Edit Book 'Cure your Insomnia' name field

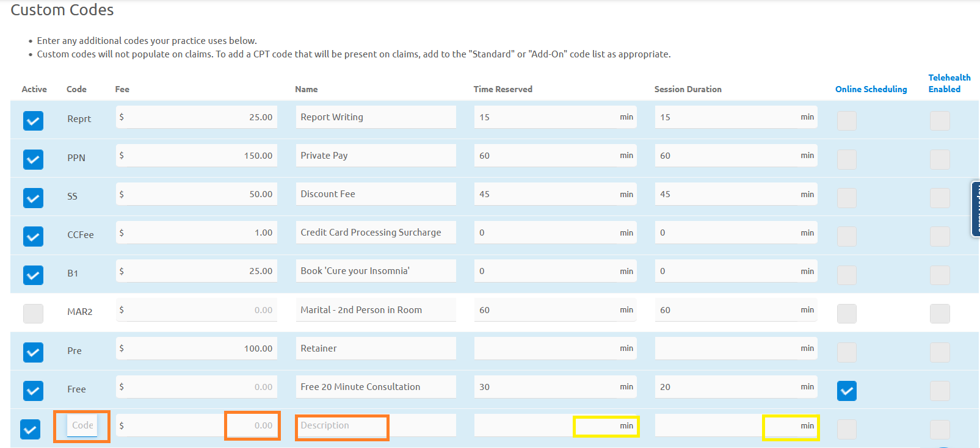click(x=376, y=271)
